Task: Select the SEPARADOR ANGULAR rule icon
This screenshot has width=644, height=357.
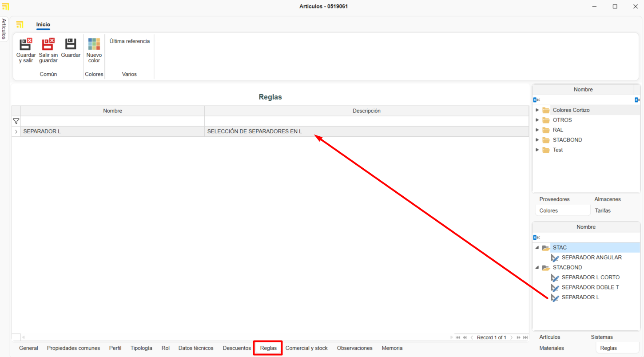Action: [555, 258]
